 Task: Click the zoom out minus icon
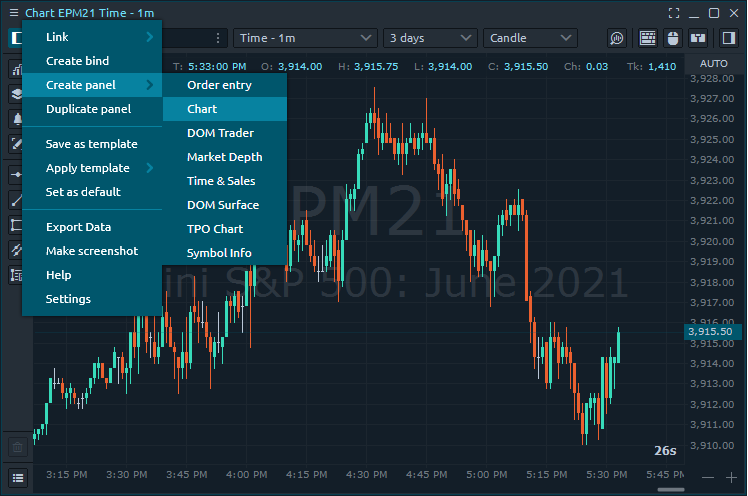[x=708, y=477]
